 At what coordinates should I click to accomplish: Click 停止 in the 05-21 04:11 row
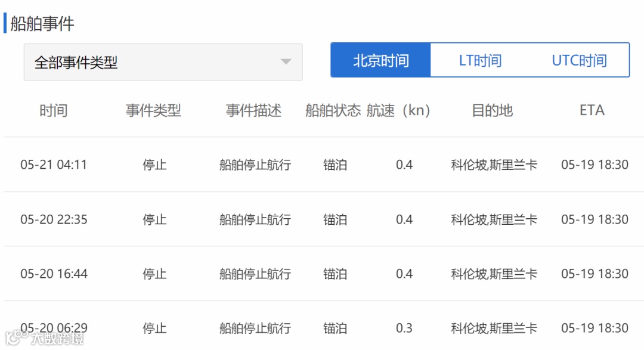coord(154,165)
